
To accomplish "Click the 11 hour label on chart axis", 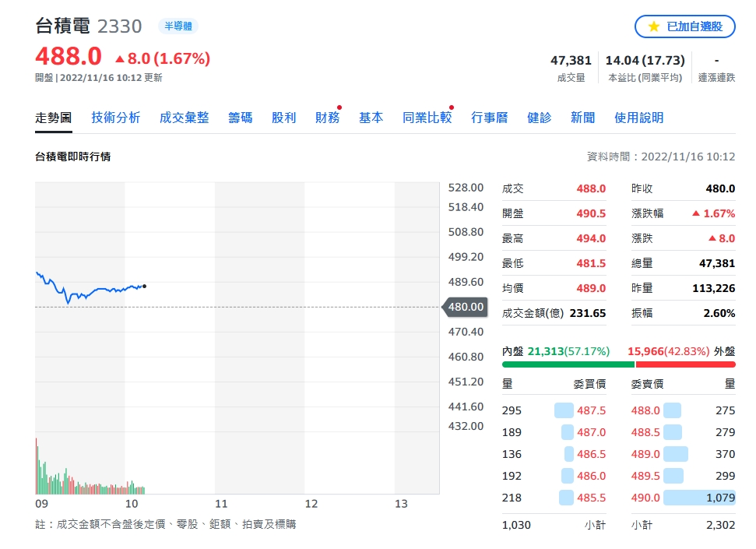I will 221,504.
